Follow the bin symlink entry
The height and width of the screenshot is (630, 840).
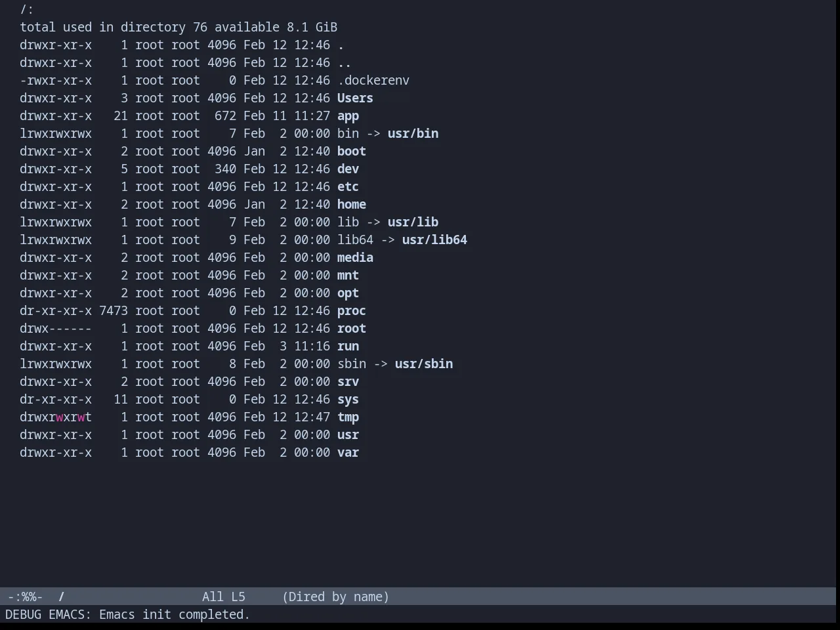click(348, 133)
